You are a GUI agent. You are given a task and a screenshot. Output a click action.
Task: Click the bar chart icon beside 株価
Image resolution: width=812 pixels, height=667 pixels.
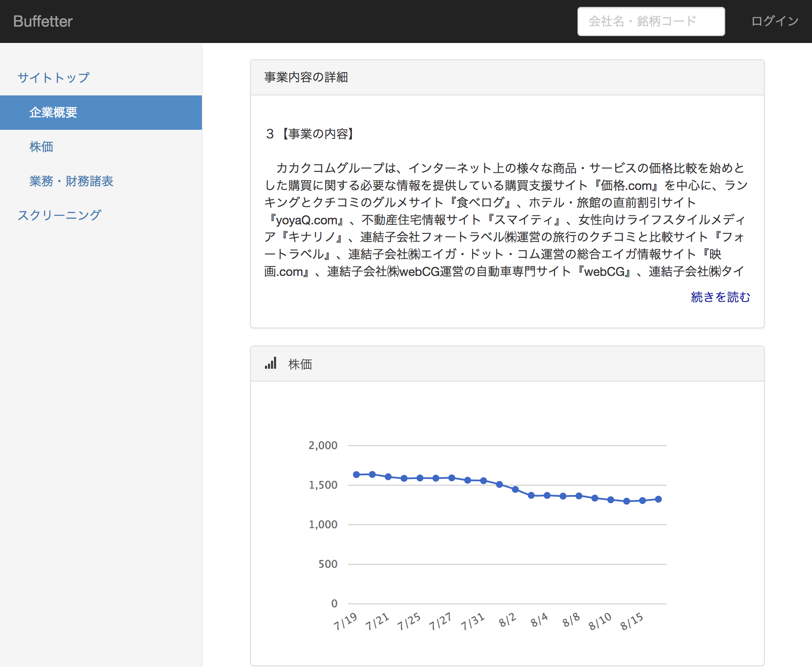[271, 364]
